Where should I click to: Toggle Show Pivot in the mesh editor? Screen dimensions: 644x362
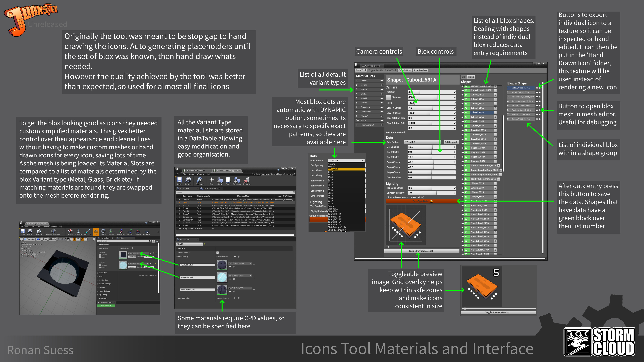pyautogui.click(x=121, y=232)
